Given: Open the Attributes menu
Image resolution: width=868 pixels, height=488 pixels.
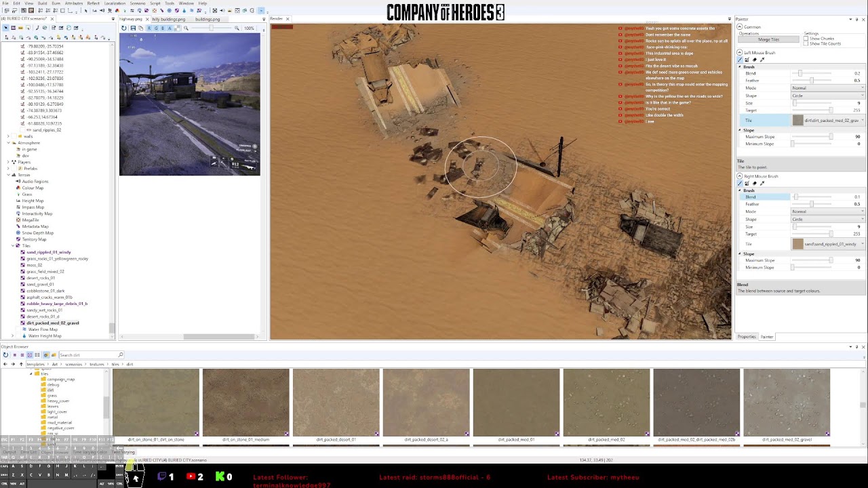Looking at the screenshot, I should (73, 3).
